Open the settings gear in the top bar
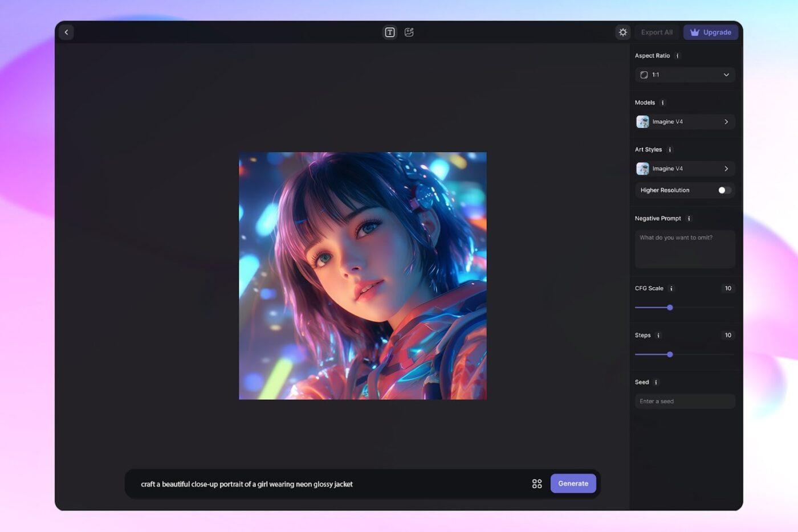The height and width of the screenshot is (532, 798). click(x=623, y=32)
